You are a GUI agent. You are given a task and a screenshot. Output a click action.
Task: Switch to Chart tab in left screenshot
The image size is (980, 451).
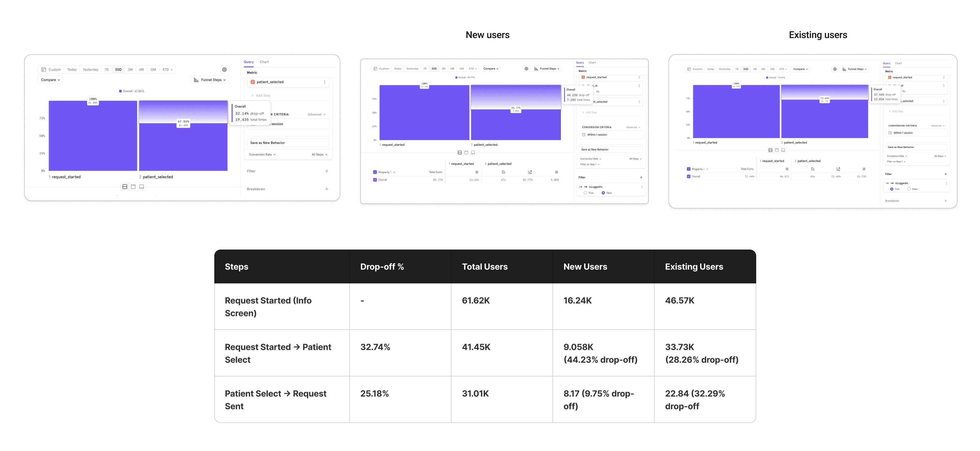click(264, 62)
